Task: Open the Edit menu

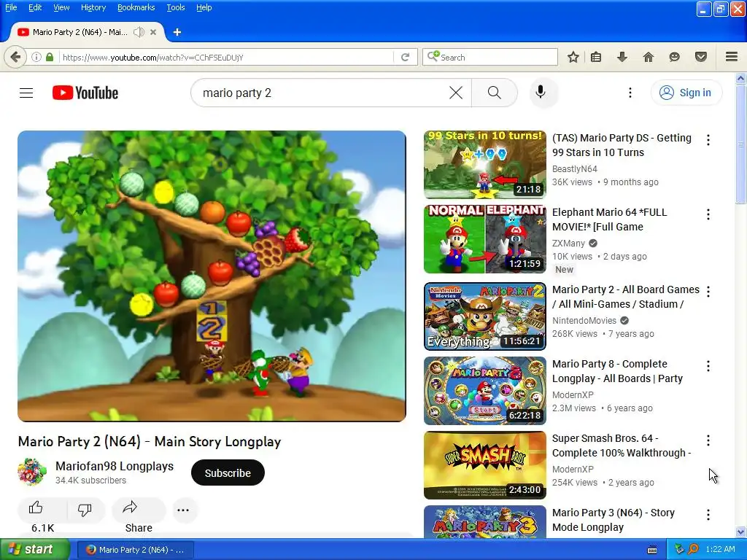Action: point(35,7)
